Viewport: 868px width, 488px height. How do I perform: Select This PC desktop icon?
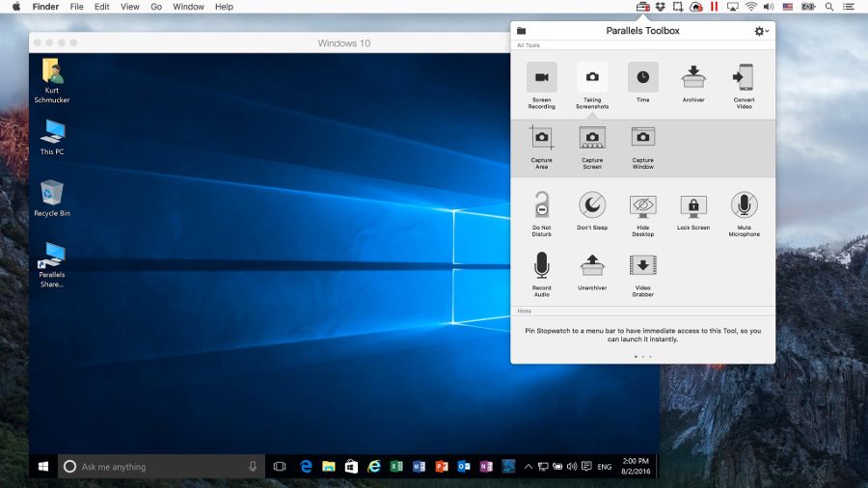pos(52,137)
